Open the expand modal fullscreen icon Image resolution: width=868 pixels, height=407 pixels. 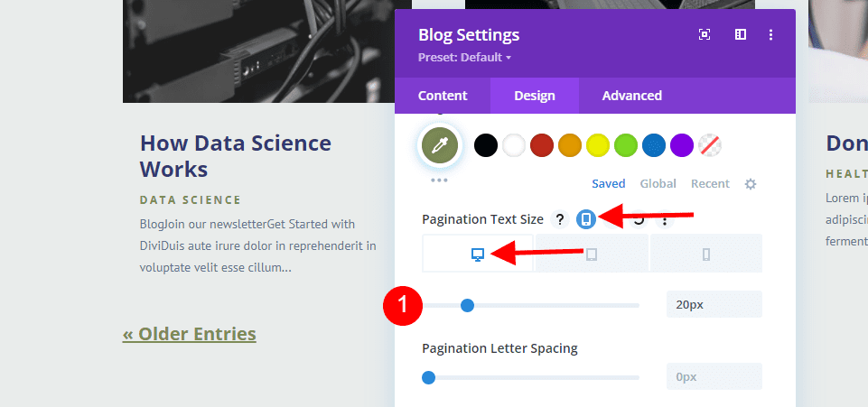[705, 35]
